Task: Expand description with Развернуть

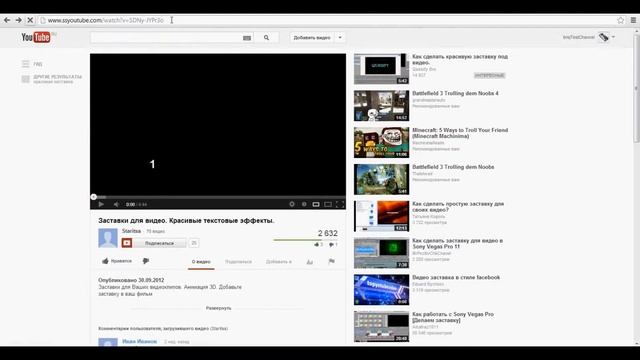Action: 218,308
